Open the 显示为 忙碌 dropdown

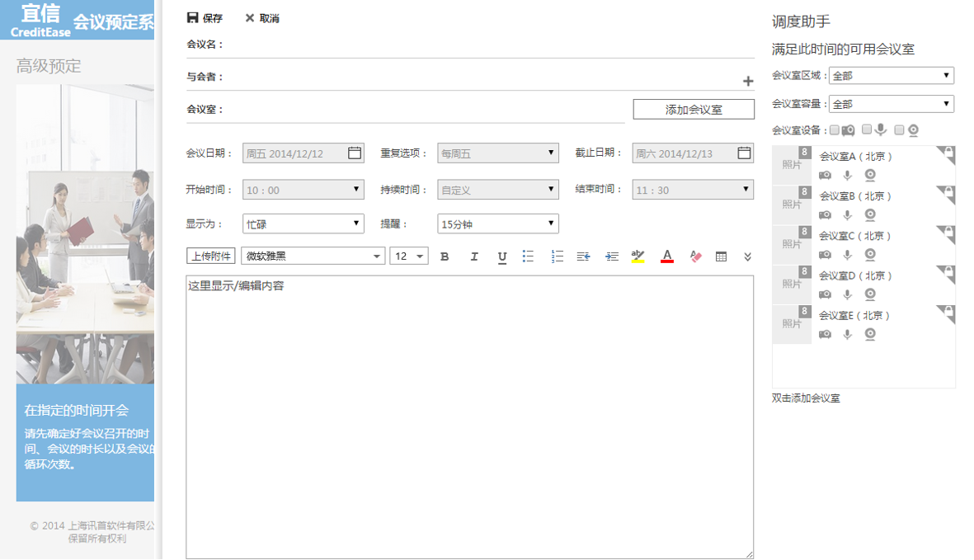303,224
